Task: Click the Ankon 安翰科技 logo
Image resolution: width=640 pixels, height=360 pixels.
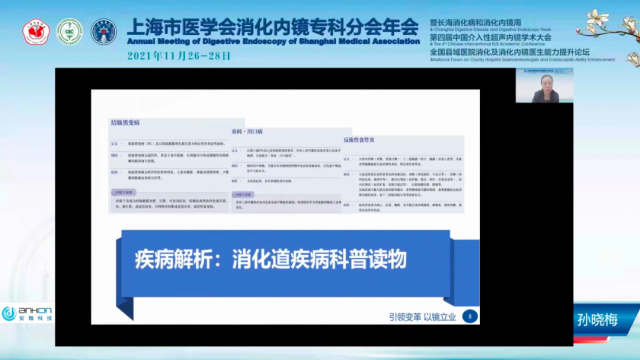Action: click(27, 313)
